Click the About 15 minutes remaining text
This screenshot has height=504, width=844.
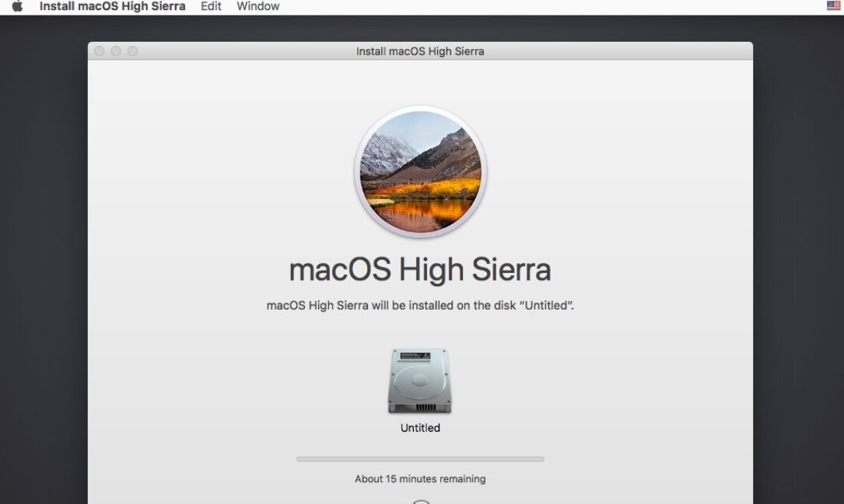click(x=420, y=478)
